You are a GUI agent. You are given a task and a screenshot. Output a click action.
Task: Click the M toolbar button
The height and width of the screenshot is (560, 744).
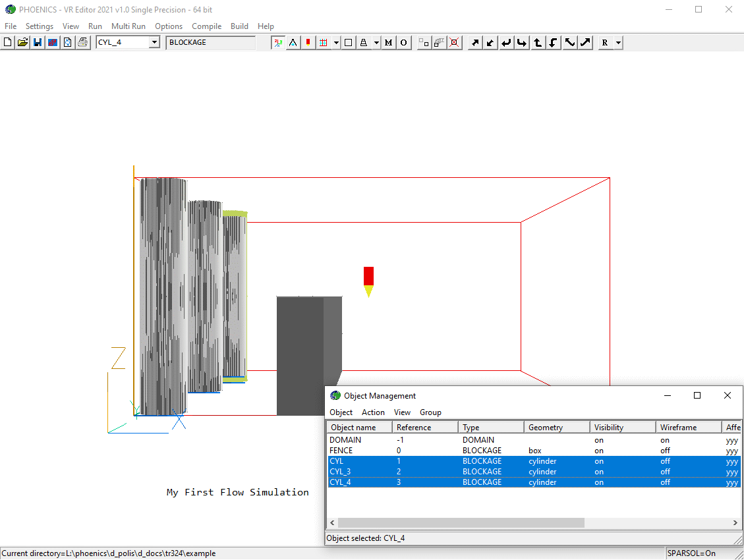[x=388, y=43]
